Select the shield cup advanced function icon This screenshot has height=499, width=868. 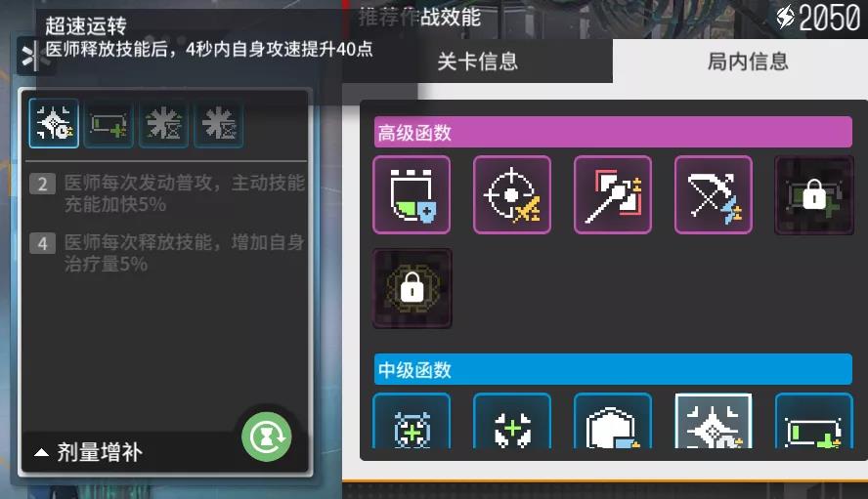(412, 194)
